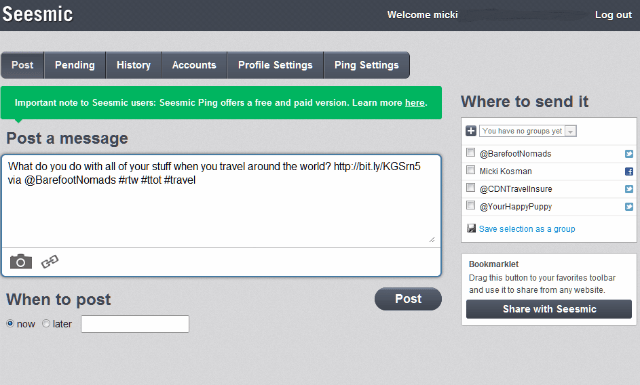Click the 'Bookmarklet' heading
Image resolution: width=640 pixels, height=385 pixels.
493,264
